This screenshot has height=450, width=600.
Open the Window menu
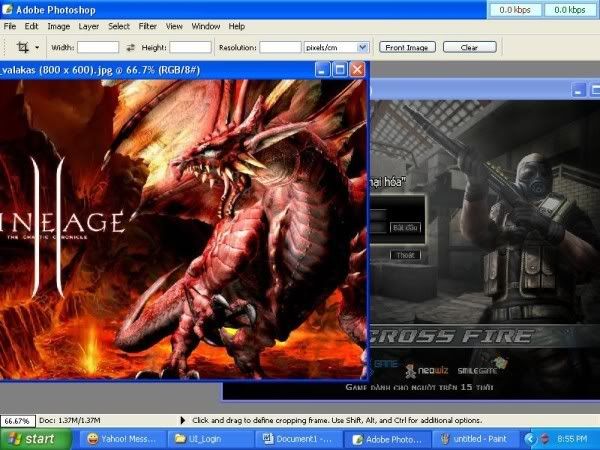coord(205,26)
